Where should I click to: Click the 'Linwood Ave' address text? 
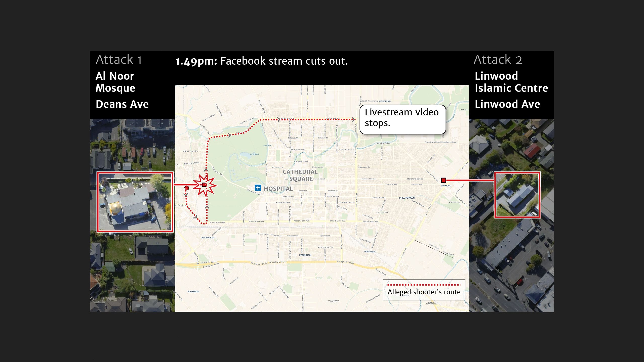point(507,104)
